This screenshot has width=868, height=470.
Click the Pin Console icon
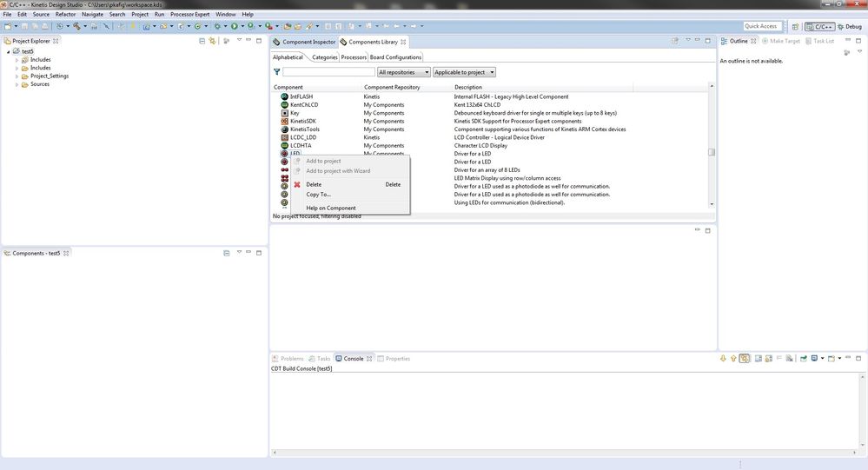click(x=804, y=358)
